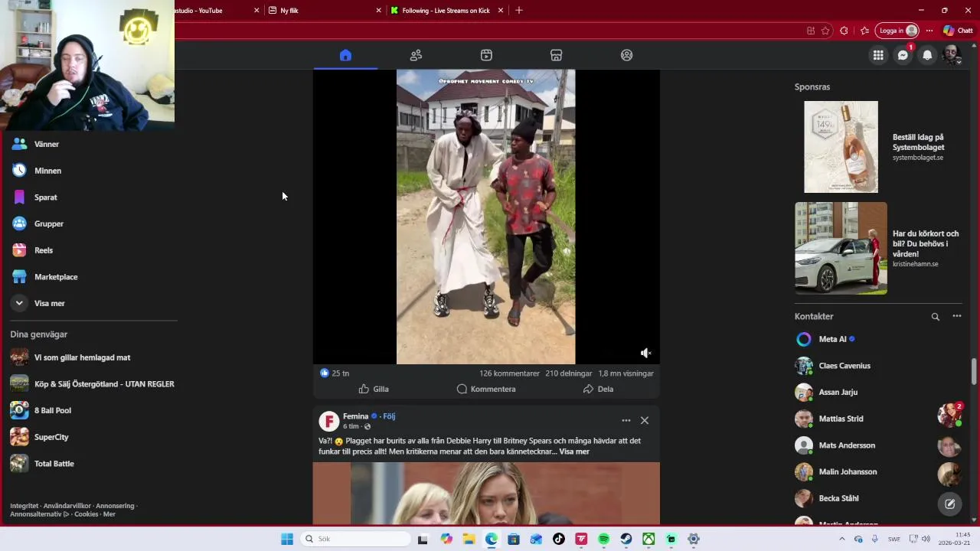Screen dimensions: 980x551
Task: Open the 210 delningar link
Action: point(569,373)
